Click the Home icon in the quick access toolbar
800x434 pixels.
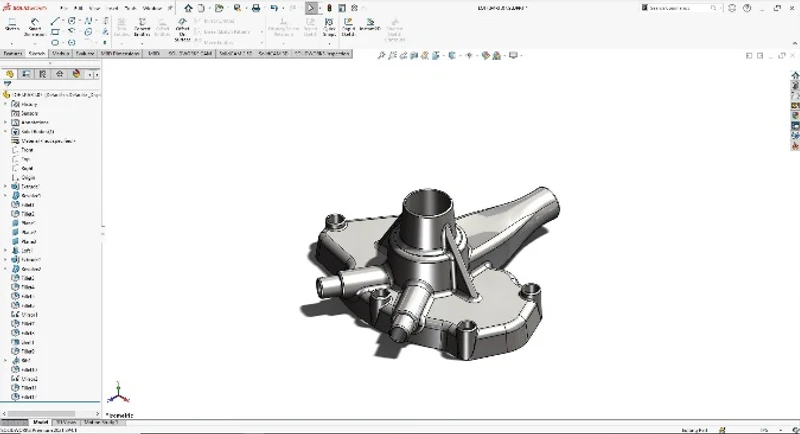[x=188, y=8]
